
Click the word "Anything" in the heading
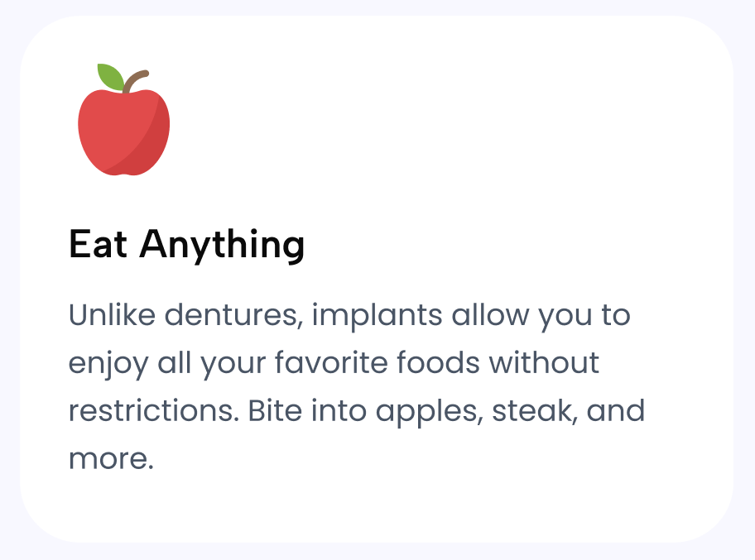[x=222, y=245]
